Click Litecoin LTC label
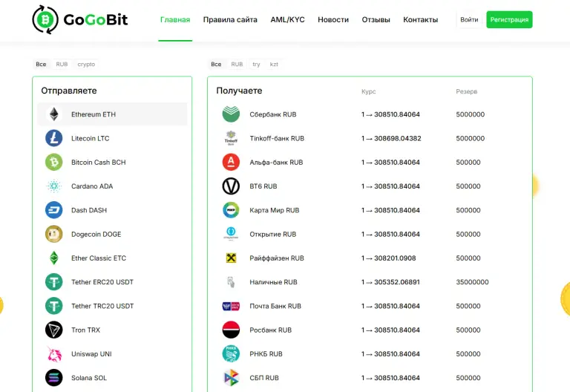The image size is (570, 392). 90,139
